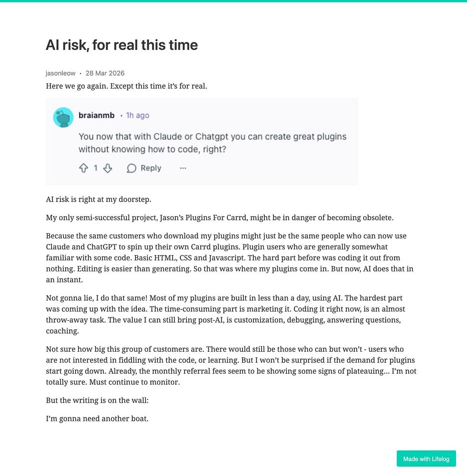Click the Reply text label
This screenshot has height=476, width=467.
click(151, 168)
